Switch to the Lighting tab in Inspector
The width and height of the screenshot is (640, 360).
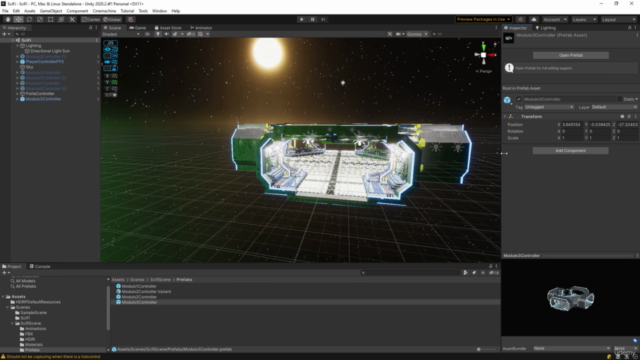[545, 28]
